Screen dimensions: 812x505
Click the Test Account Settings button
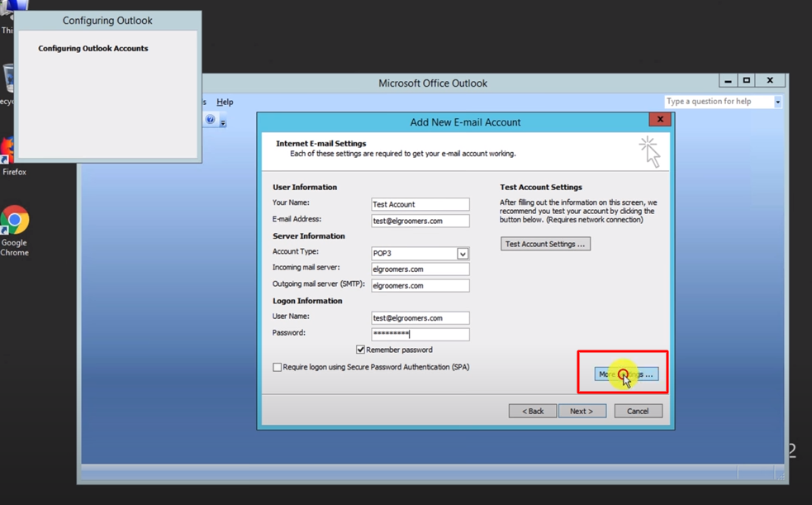[x=545, y=244]
